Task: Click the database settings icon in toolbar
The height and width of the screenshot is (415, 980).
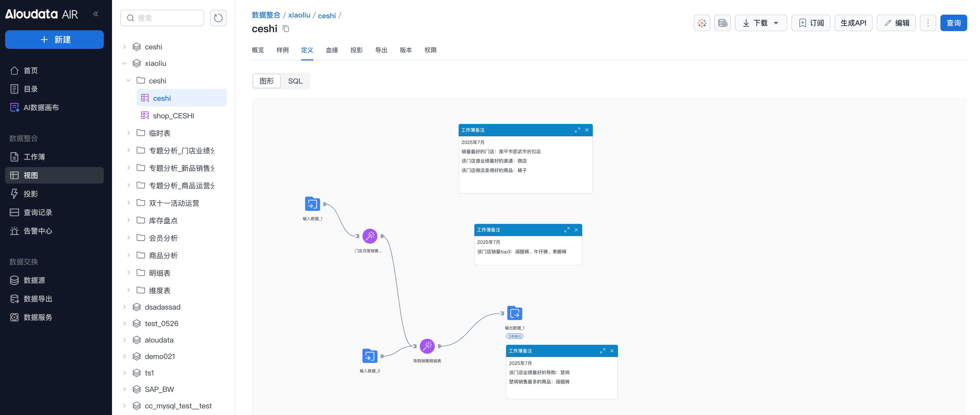Action: click(722, 23)
